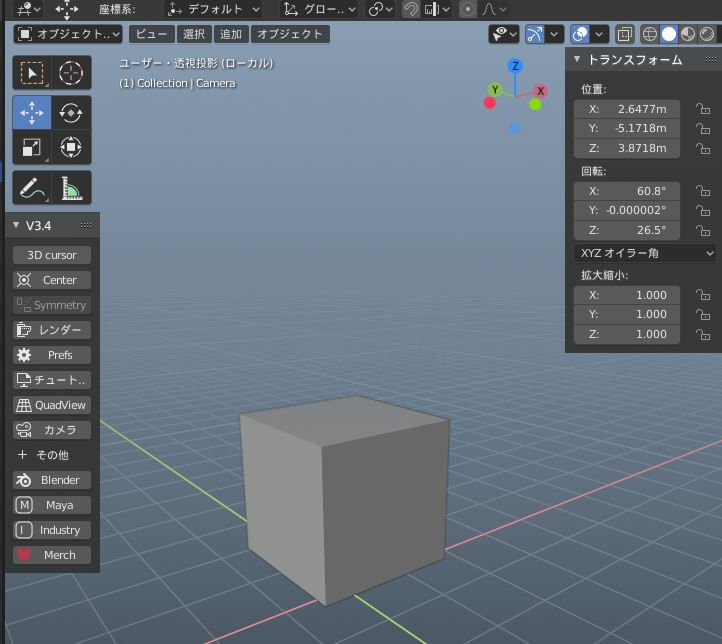The image size is (722, 644).
Task: Switch to solid viewport shading
Action: pyautogui.click(x=669, y=34)
